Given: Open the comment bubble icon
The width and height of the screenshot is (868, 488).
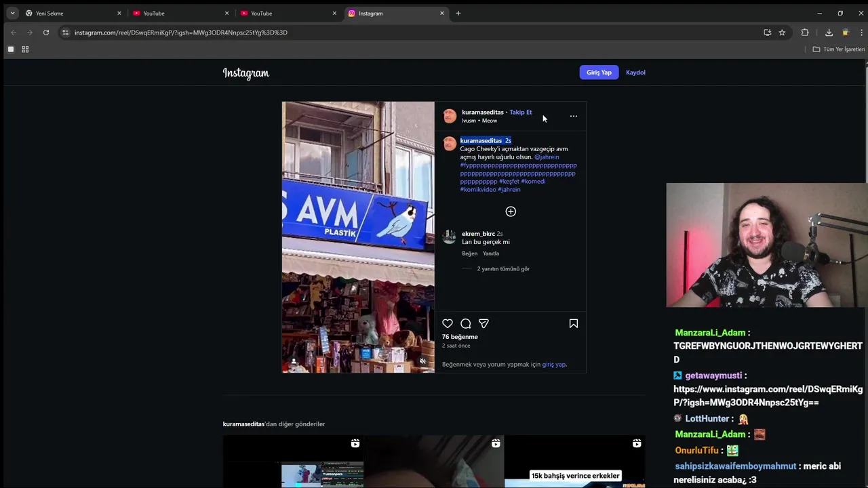Looking at the screenshot, I should tap(466, 324).
